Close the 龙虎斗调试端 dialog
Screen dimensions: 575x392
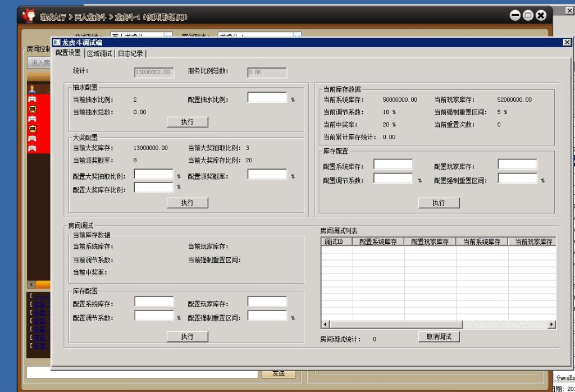coord(567,43)
